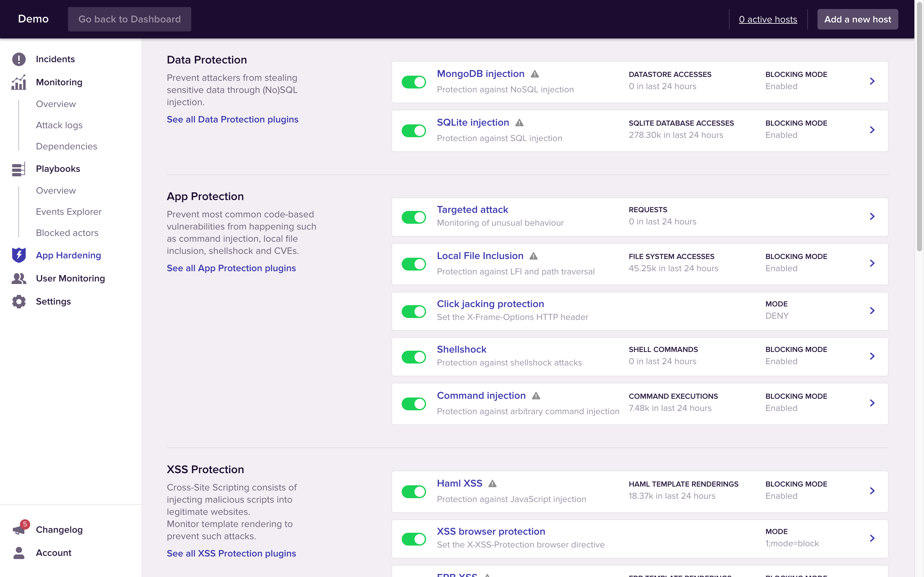Click the App Hardening shield icon

(x=19, y=255)
